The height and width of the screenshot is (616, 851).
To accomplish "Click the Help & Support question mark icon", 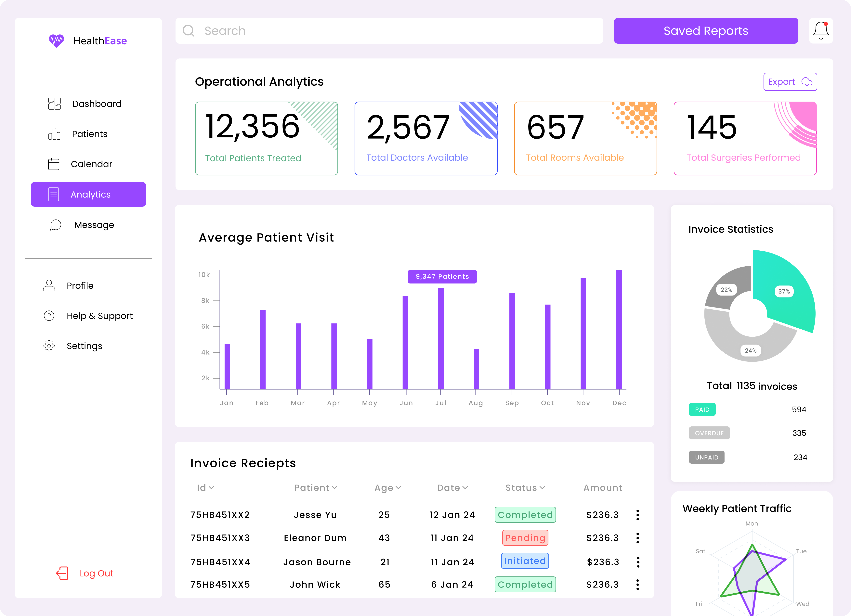I will click(49, 316).
